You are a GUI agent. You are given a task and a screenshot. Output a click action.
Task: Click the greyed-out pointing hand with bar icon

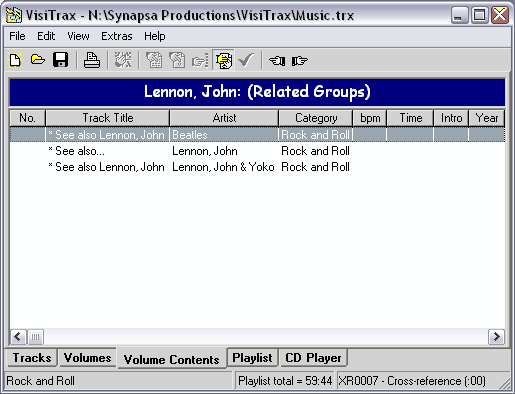pos(200,60)
